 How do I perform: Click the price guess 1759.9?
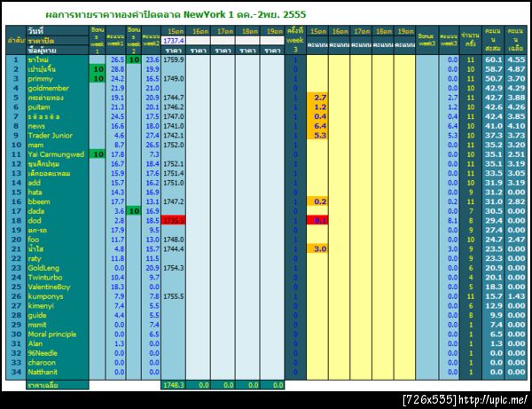(x=174, y=59)
